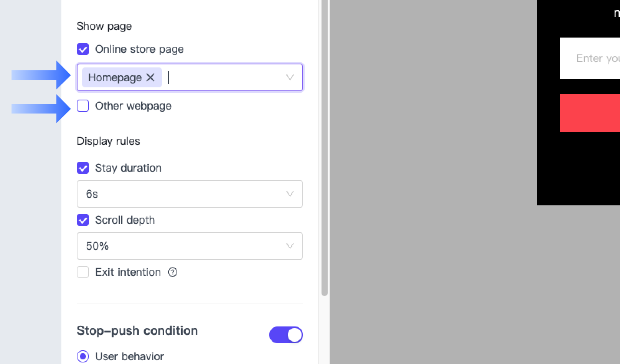Viewport: 620px width, 364px height.
Task: Click the Other webpage label text
Action: tap(133, 106)
